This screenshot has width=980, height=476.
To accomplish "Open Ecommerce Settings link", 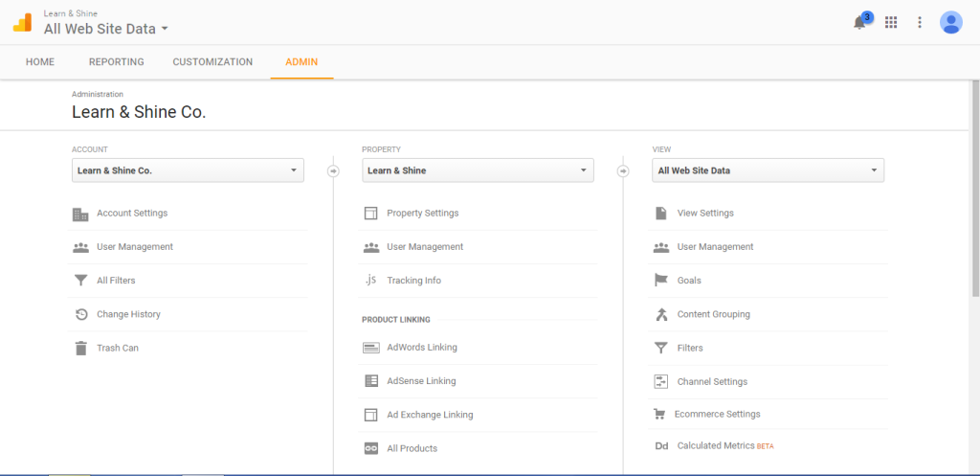I will pyautogui.click(x=718, y=414).
